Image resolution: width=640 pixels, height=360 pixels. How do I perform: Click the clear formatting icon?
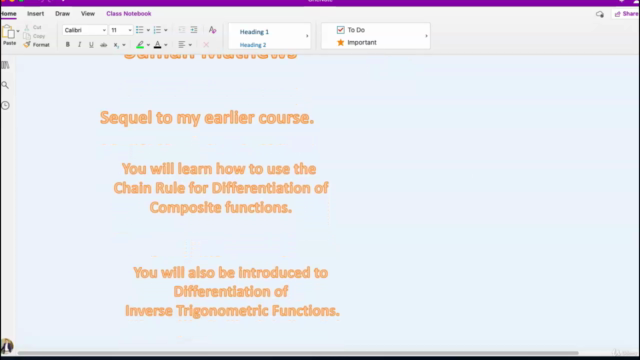(212, 30)
